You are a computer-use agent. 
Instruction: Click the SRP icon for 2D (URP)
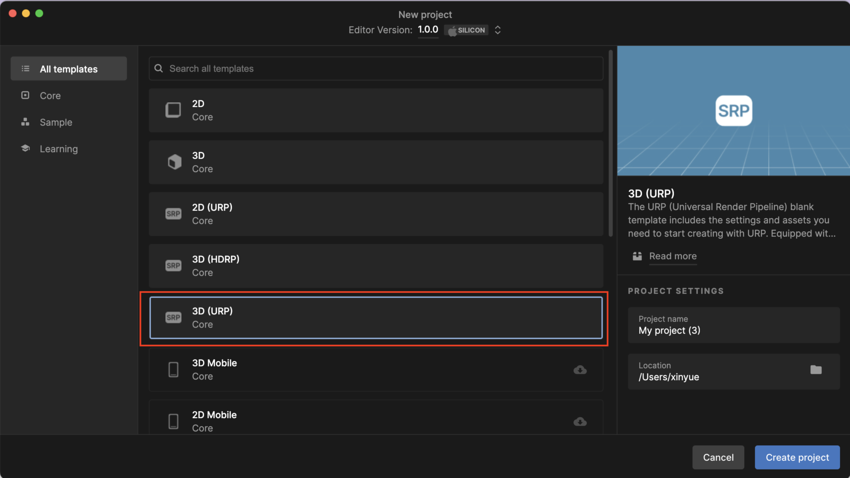tap(173, 214)
